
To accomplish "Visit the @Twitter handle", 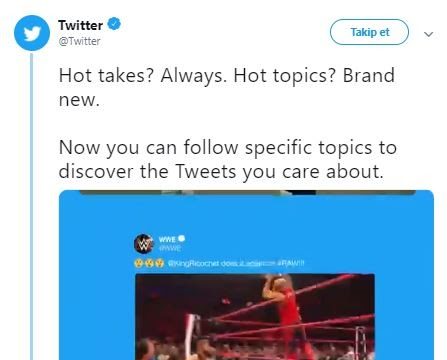I will (79, 41).
